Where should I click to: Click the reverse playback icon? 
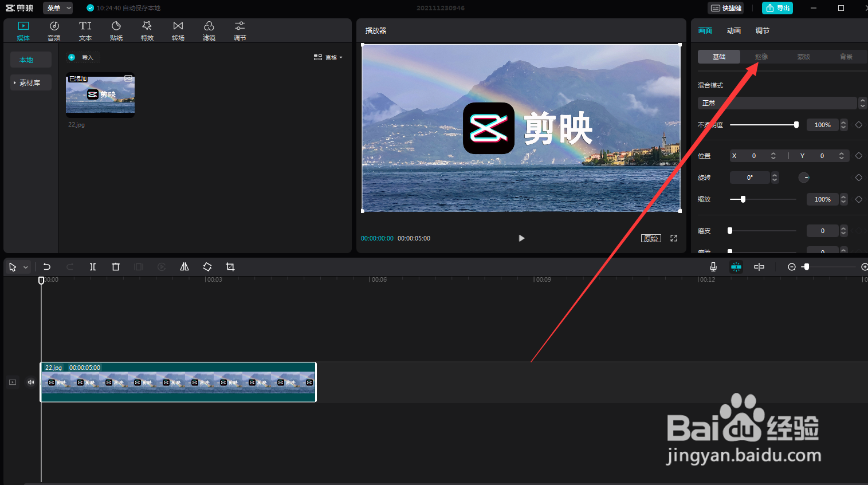click(x=162, y=267)
